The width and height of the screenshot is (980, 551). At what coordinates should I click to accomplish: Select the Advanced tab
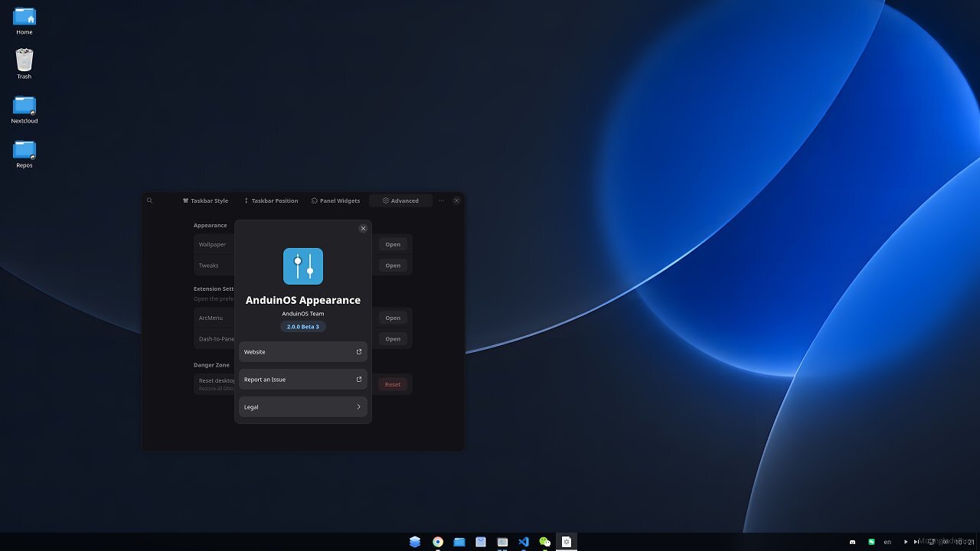tap(400, 201)
